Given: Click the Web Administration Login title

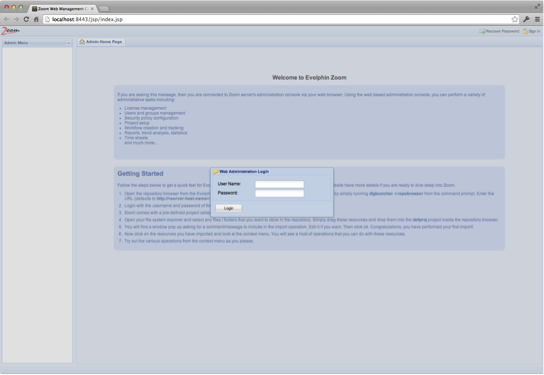Looking at the screenshot, I should (244, 172).
